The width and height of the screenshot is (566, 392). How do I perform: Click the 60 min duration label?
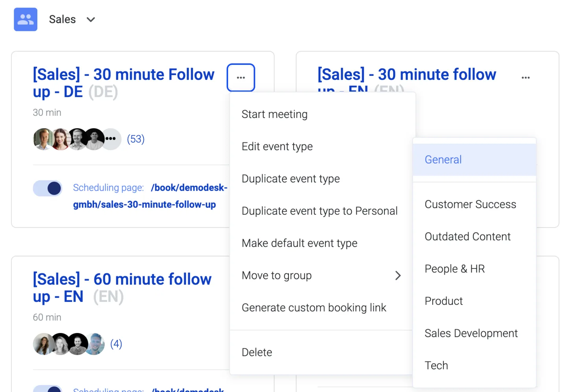tap(47, 317)
